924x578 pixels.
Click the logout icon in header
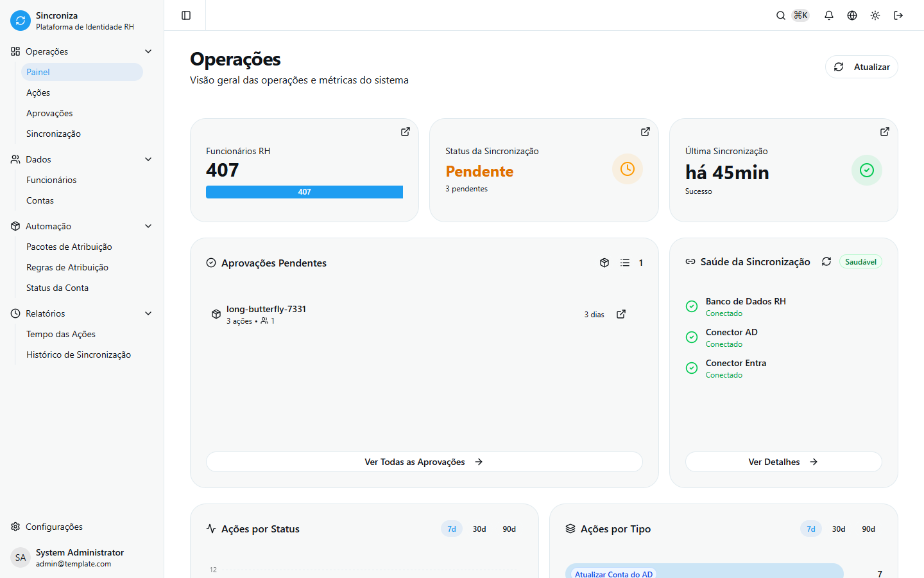click(x=898, y=15)
